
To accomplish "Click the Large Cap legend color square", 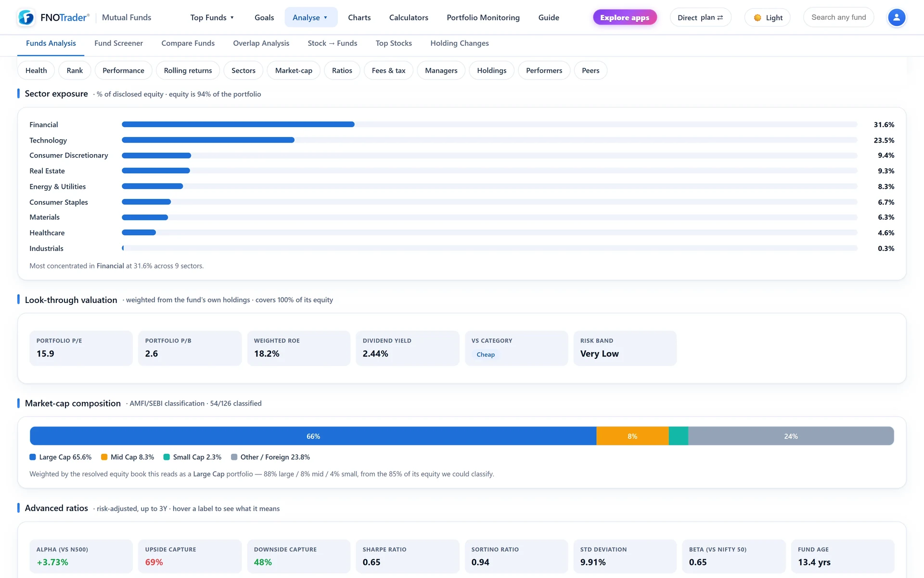I will [33, 457].
